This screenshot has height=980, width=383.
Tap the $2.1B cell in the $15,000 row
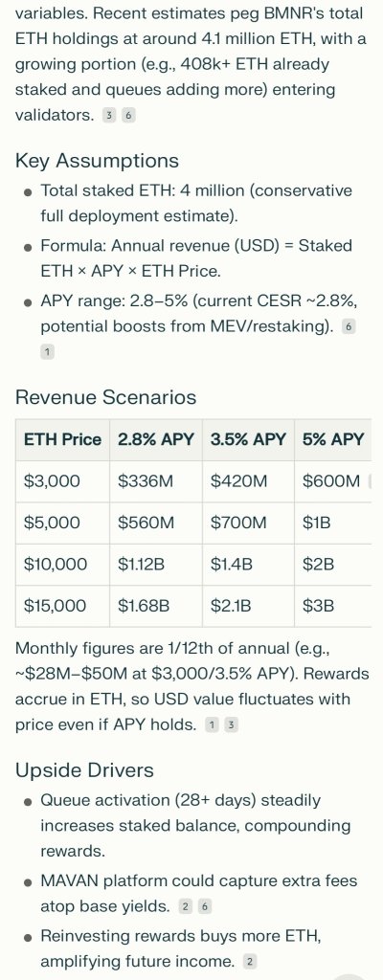point(248,606)
